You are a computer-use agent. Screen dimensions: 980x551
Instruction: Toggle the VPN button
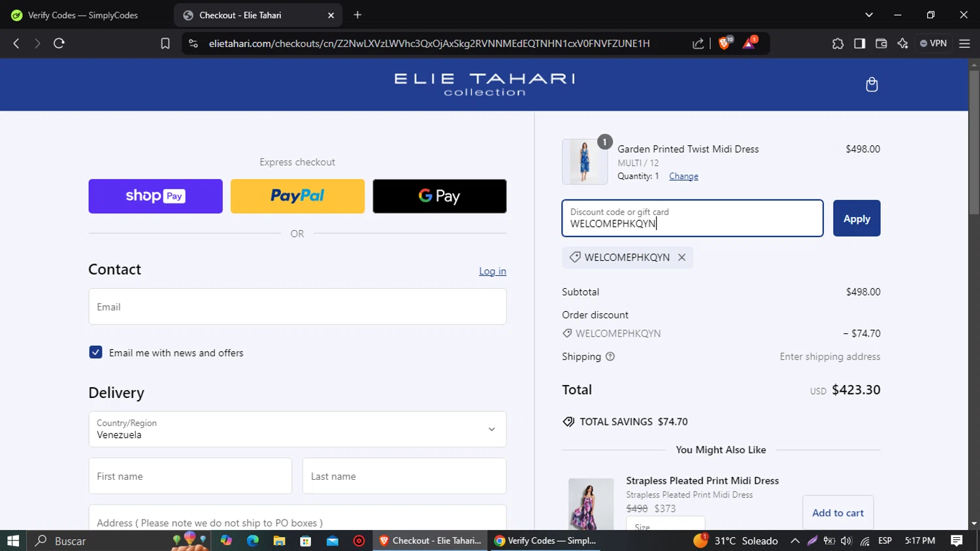point(933,43)
